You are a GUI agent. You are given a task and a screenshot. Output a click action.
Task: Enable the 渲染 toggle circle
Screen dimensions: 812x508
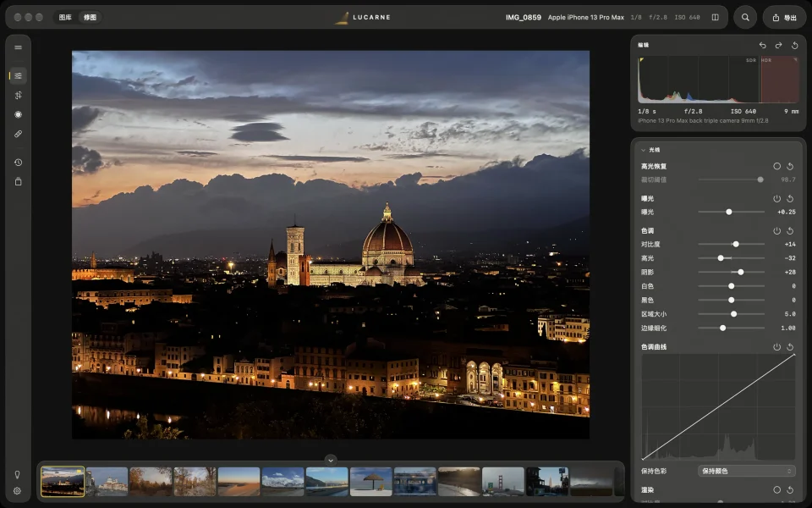coord(776,490)
